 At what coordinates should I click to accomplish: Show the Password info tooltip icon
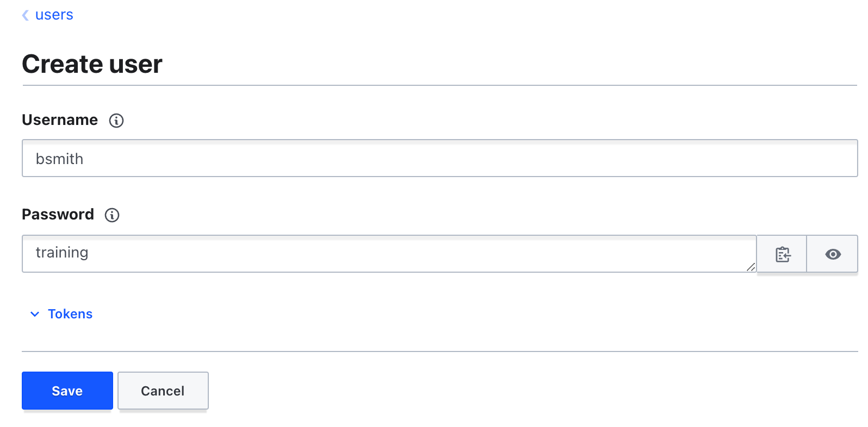pos(112,215)
